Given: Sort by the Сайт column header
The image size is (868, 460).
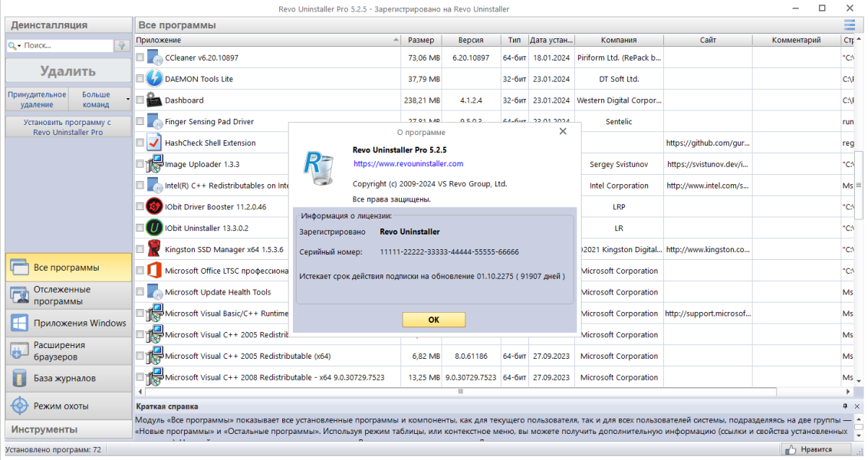Looking at the screenshot, I should 708,40.
